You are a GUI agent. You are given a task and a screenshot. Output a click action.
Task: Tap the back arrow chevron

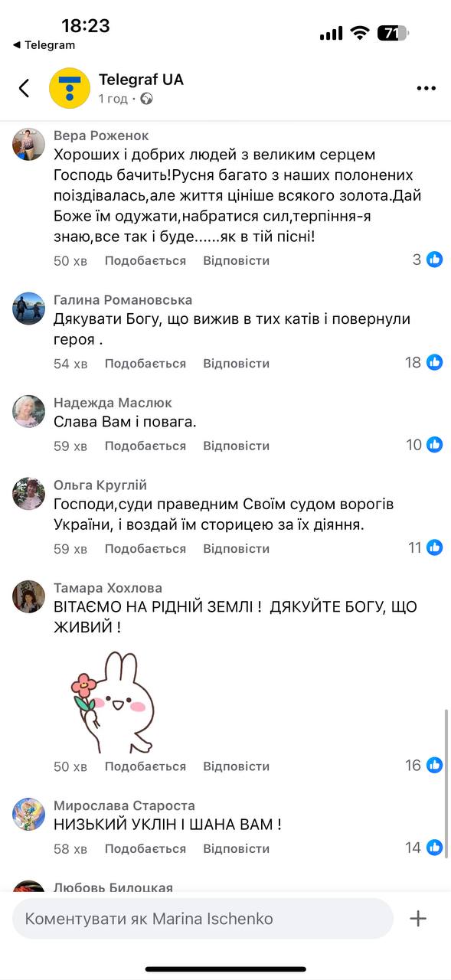(x=24, y=88)
